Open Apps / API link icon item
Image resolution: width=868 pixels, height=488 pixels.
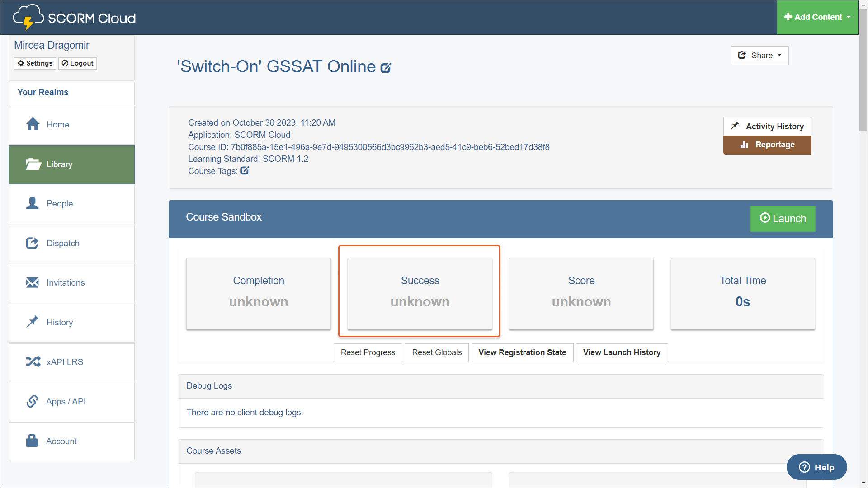tap(33, 401)
